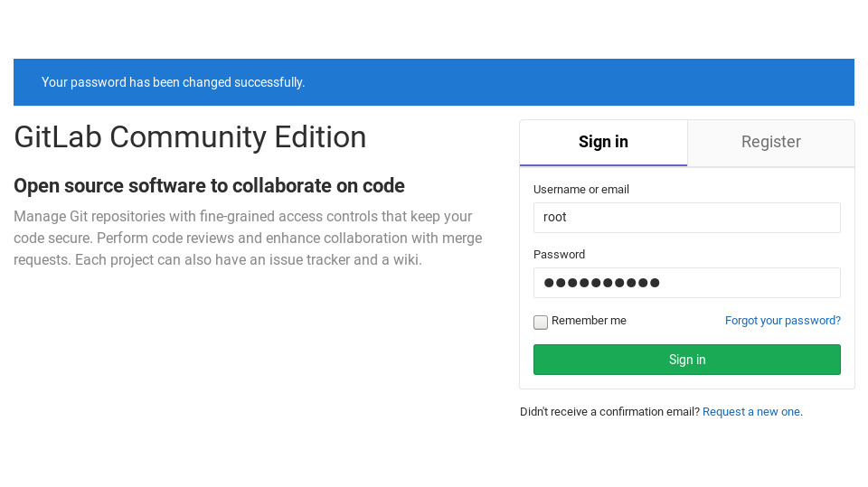Screen dimensions: 868x487
Task: Click the password changed successfully message text
Action: (174, 82)
